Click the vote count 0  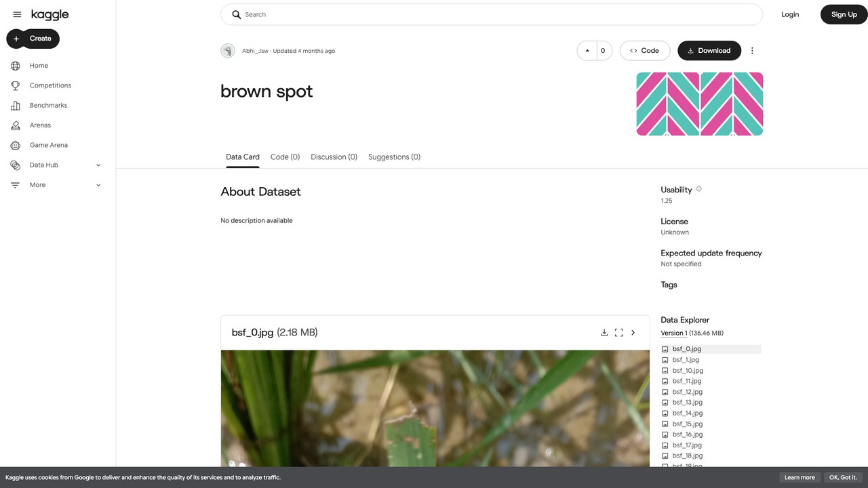click(x=603, y=51)
